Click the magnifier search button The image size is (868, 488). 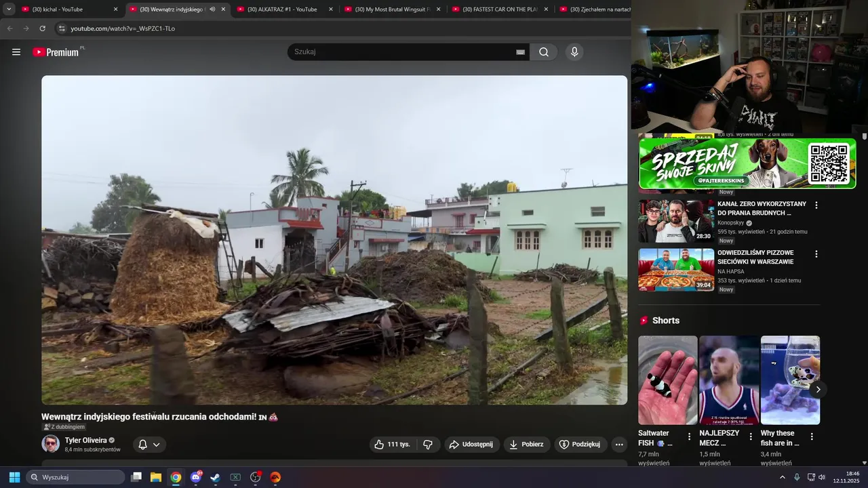click(544, 52)
